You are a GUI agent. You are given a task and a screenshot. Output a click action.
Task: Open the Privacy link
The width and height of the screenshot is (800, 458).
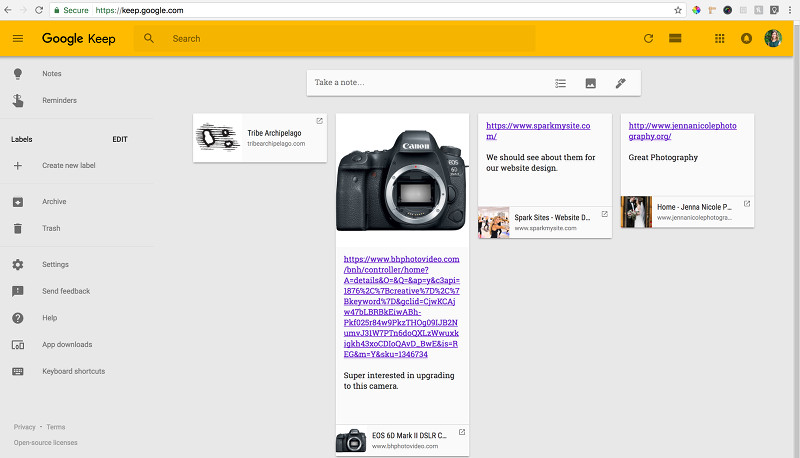(24, 427)
